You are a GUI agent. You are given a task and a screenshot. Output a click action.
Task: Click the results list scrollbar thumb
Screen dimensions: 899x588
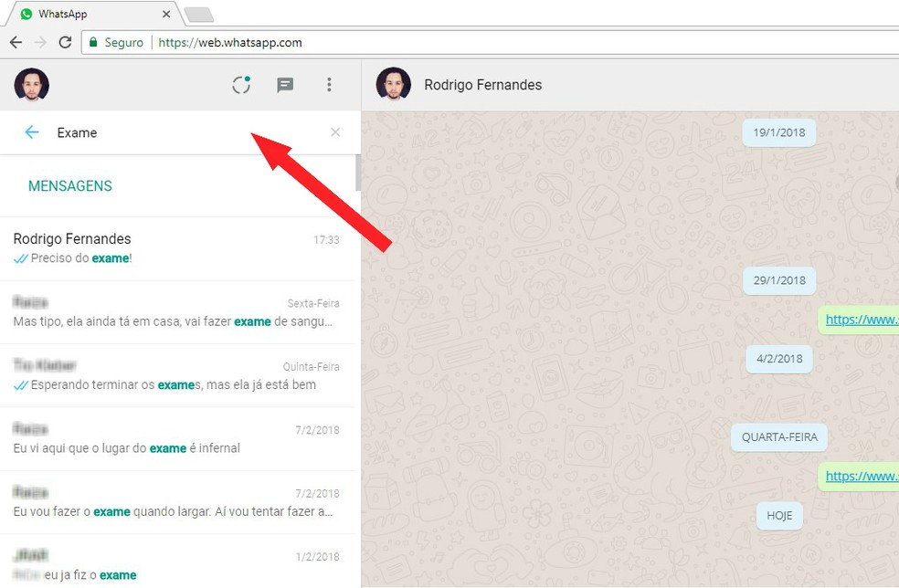click(358, 173)
